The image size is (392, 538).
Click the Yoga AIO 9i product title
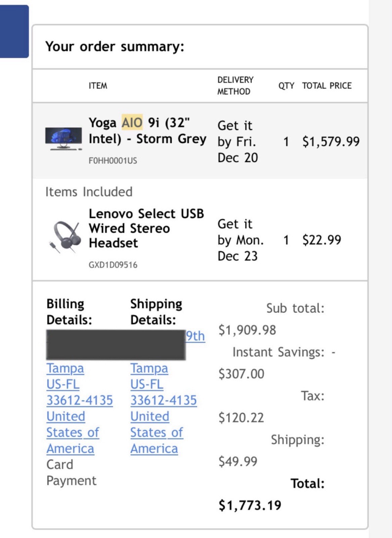click(147, 130)
